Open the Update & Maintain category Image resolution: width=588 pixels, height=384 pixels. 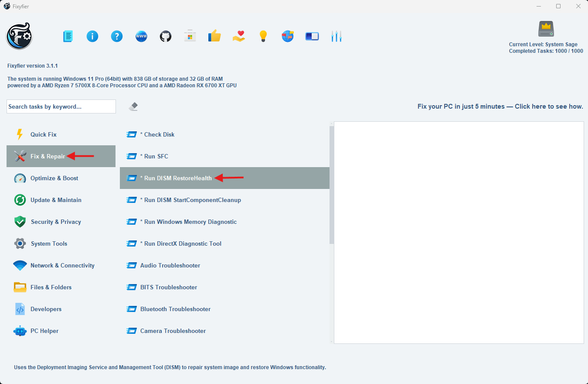61,200
